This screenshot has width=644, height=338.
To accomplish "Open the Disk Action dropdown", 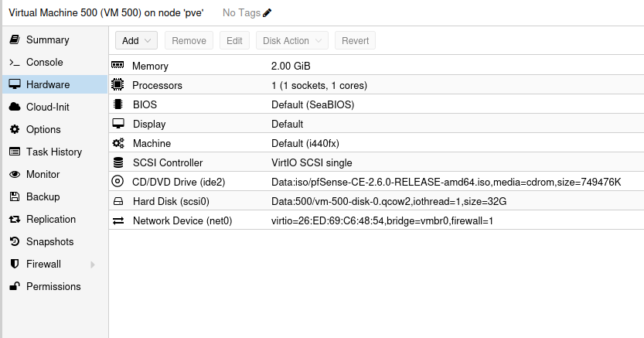I will point(292,40).
